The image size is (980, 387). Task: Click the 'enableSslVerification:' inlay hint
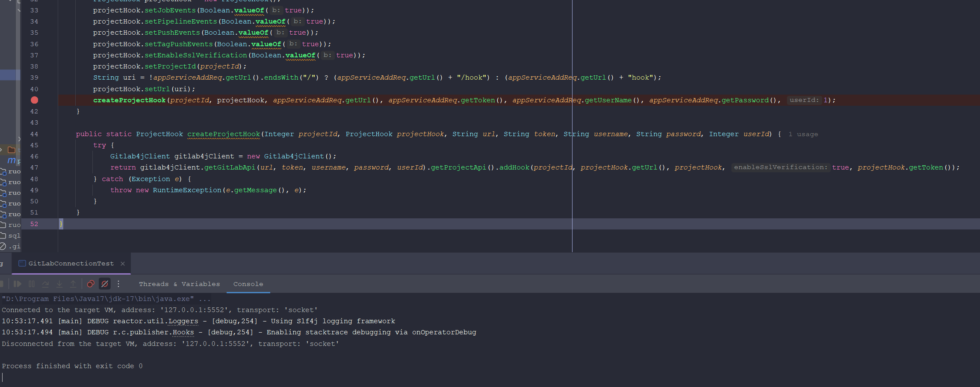click(781, 167)
